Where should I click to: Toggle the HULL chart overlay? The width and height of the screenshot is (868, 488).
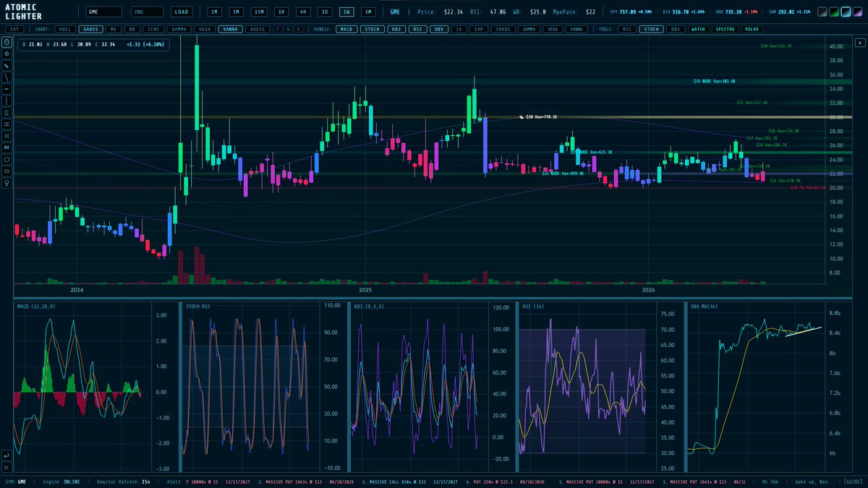[64, 29]
